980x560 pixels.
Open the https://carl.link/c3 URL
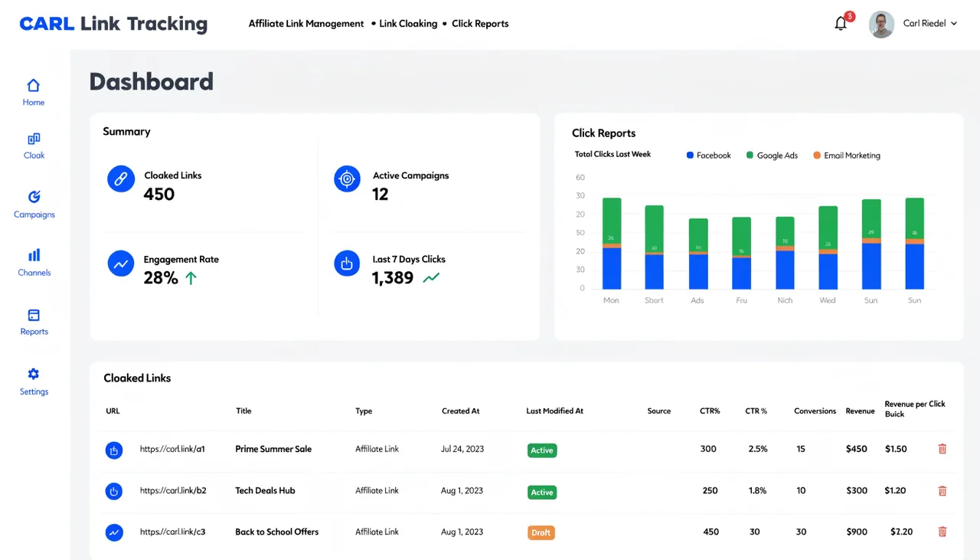(172, 532)
